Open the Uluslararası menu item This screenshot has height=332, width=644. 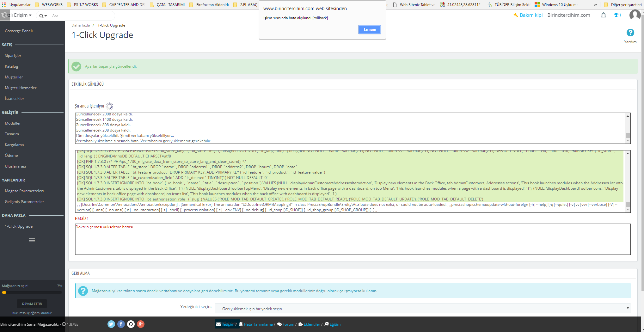pos(15,166)
